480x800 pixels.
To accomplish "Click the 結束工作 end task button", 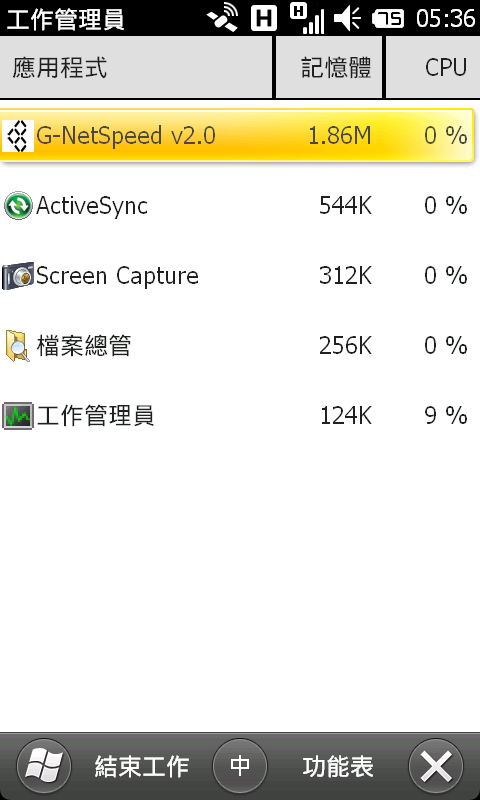I will (x=142, y=766).
